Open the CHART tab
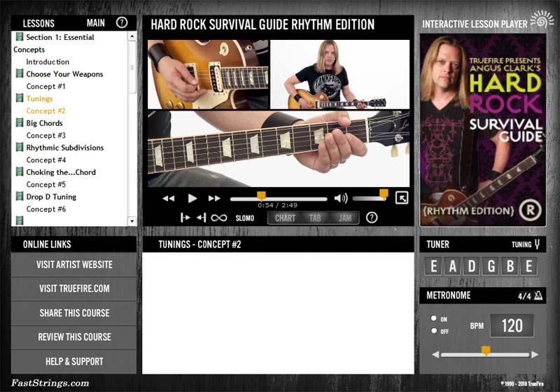This screenshot has width=560, height=392. [x=285, y=218]
